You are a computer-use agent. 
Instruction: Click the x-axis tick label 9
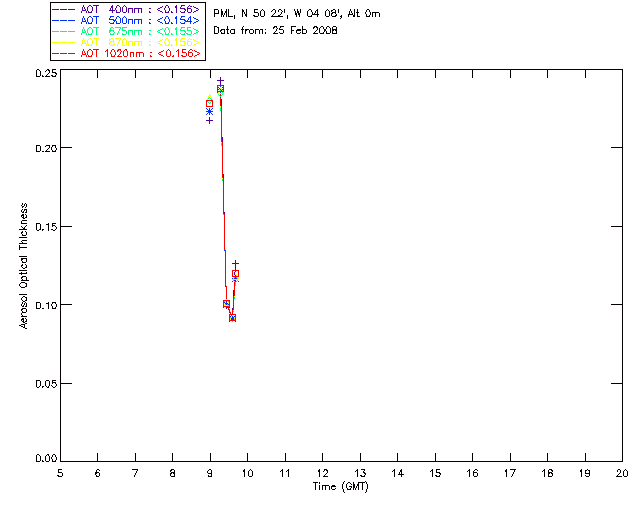[210, 473]
